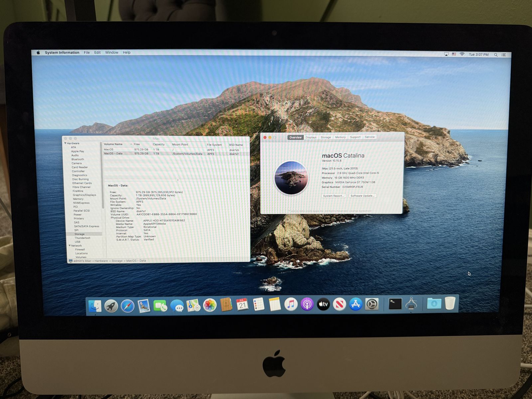Collapse the Hardware tree section
Image resolution: width=532 pixels, height=399 pixels.
point(65,143)
